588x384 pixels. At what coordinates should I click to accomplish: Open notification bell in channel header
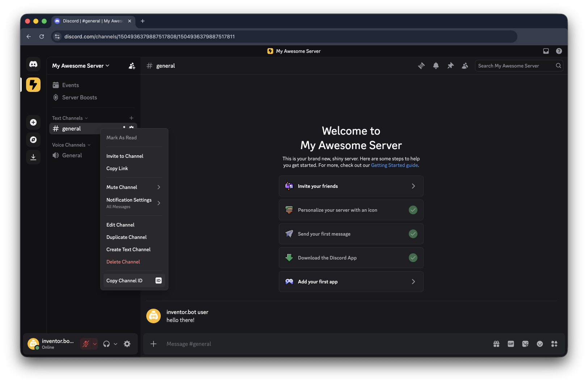tap(436, 66)
